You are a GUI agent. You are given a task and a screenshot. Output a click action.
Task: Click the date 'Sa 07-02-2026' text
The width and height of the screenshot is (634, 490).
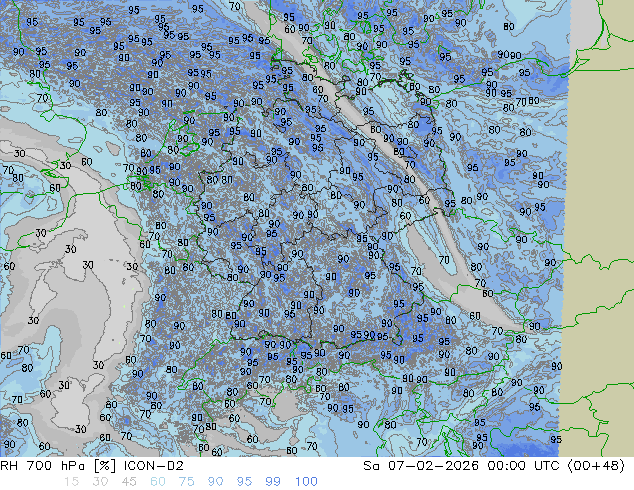(421, 466)
